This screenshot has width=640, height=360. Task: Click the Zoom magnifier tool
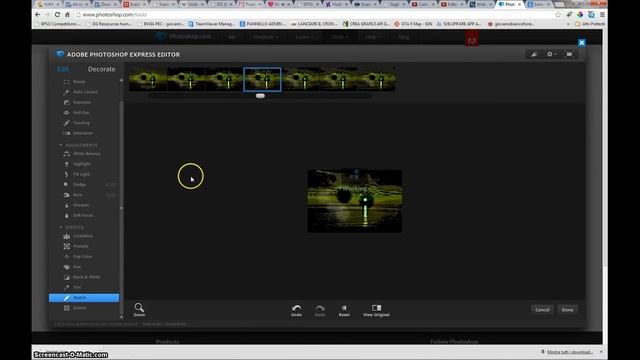click(x=139, y=310)
